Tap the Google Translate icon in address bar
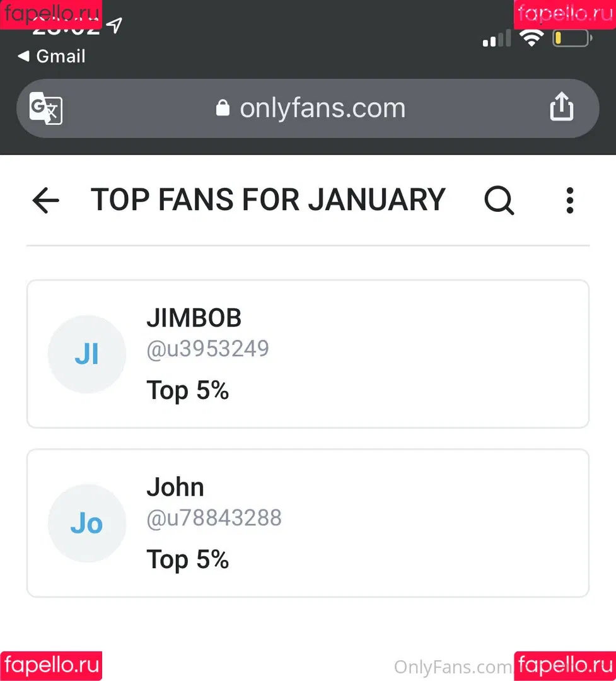 (45, 108)
